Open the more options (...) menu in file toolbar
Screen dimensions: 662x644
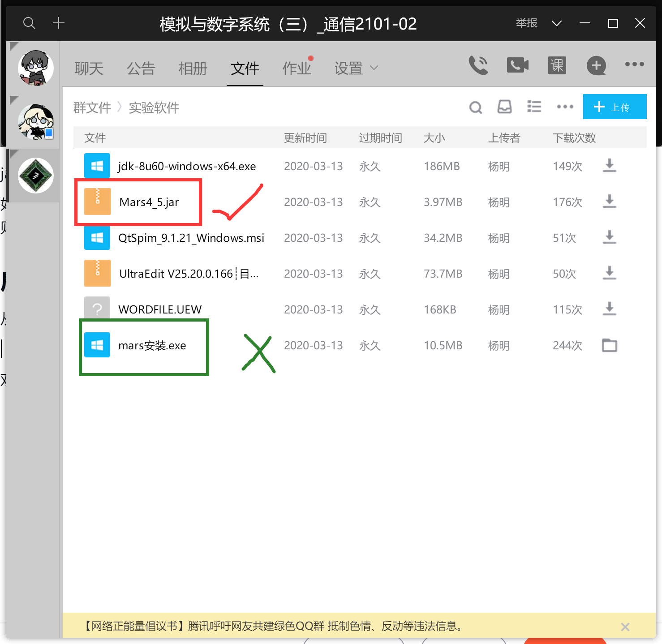(564, 107)
